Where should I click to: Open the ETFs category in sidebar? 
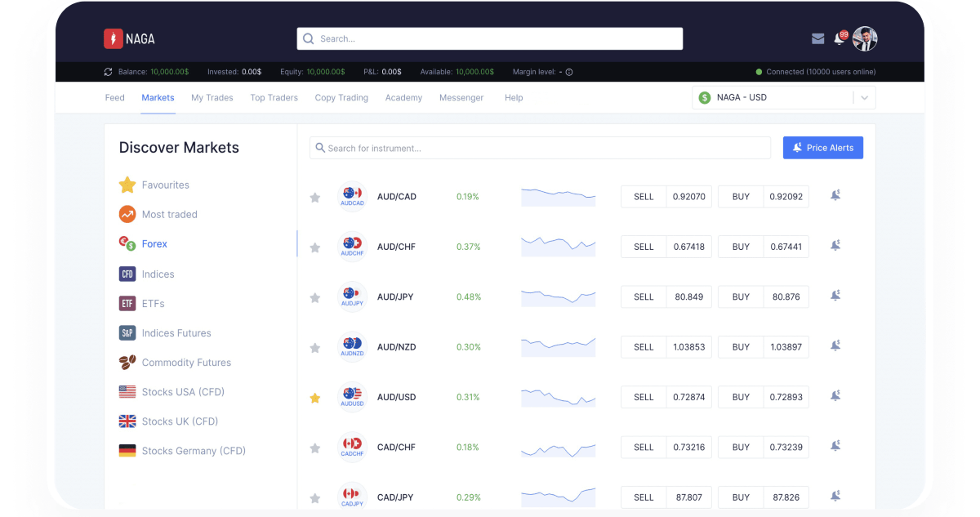point(154,303)
